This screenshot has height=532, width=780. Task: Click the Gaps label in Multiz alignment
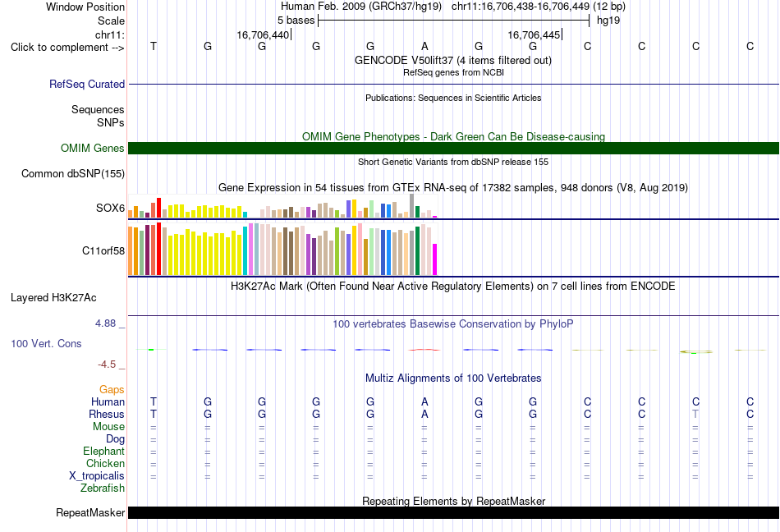(112, 390)
